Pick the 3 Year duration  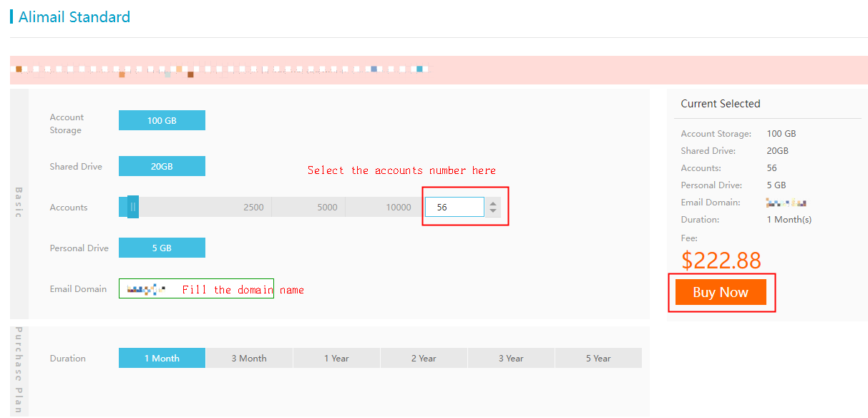pyautogui.click(x=511, y=358)
